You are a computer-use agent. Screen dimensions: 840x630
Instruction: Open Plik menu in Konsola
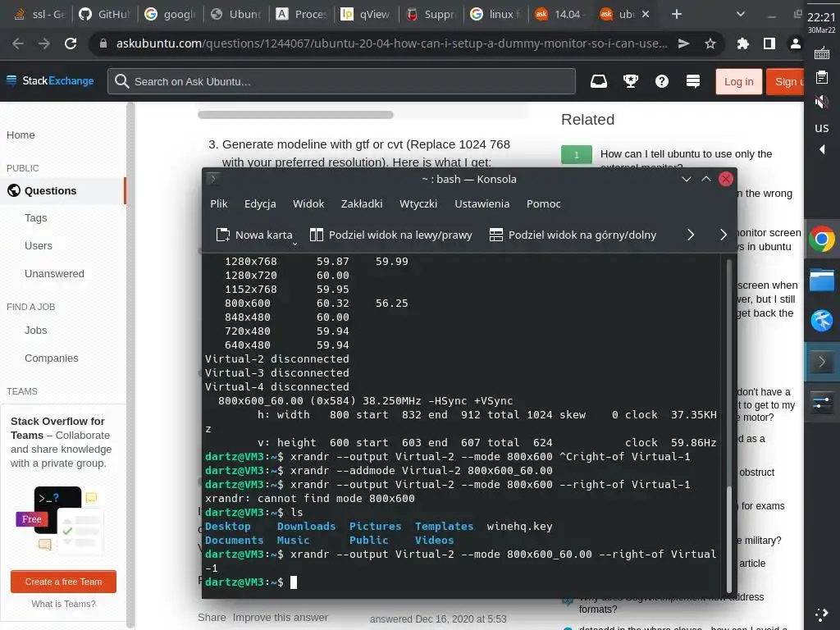(218, 203)
